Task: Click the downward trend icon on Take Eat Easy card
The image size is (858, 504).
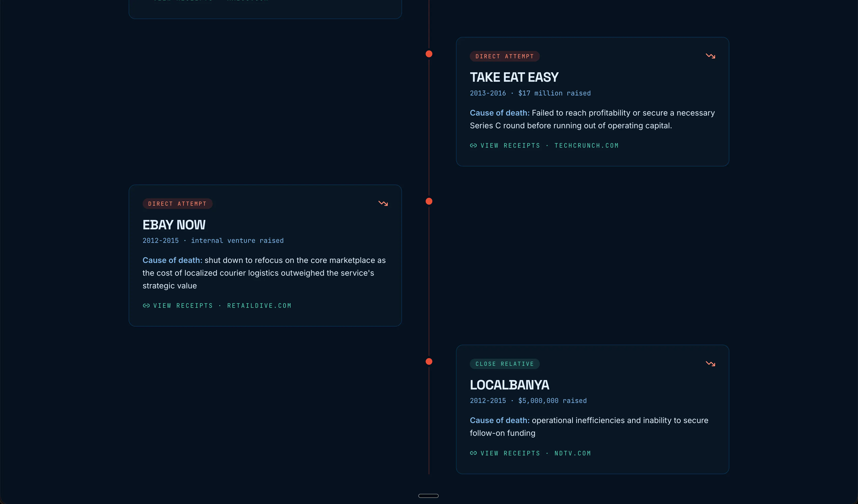Action: 710,56
